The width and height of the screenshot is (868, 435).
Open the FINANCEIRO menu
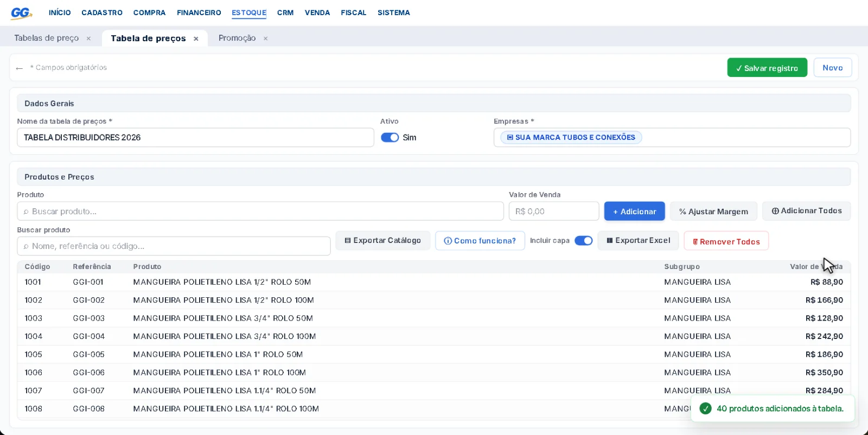pos(199,12)
